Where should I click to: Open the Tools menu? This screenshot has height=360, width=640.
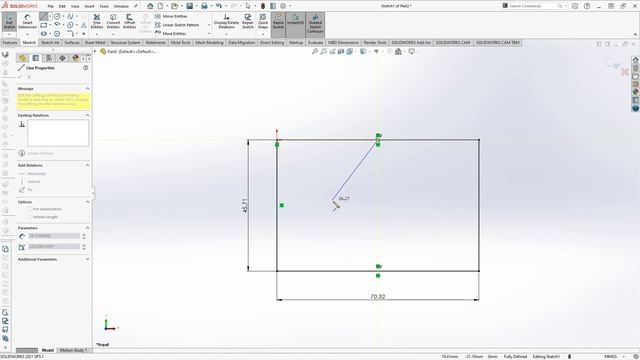104,6
